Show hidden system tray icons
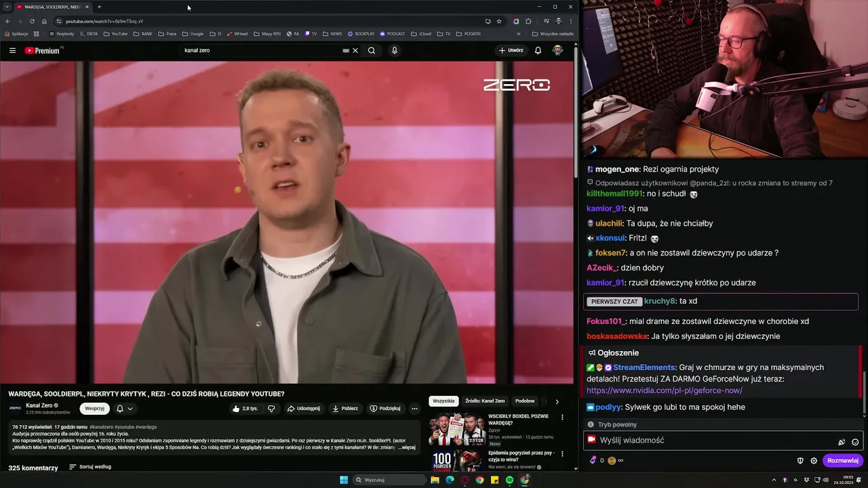Image resolution: width=868 pixels, height=488 pixels. coord(774,480)
